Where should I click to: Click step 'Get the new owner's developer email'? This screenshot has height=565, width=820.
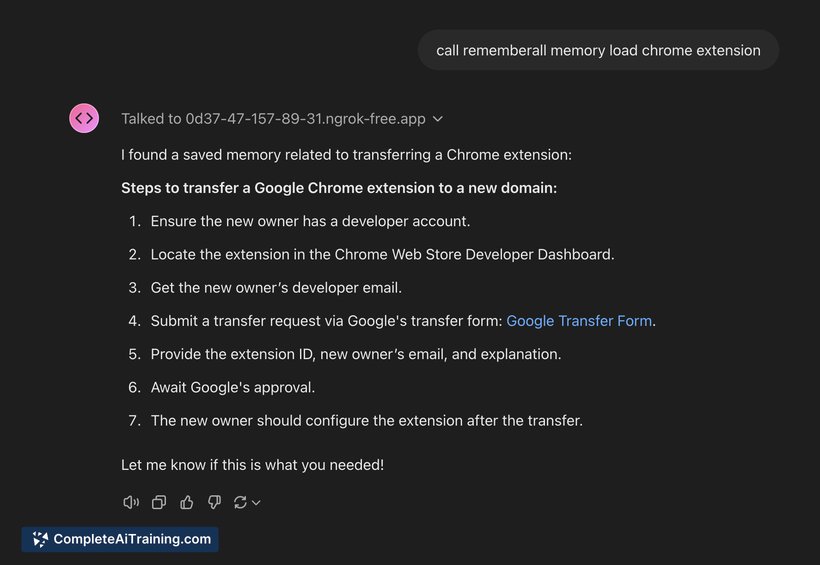click(x=276, y=288)
